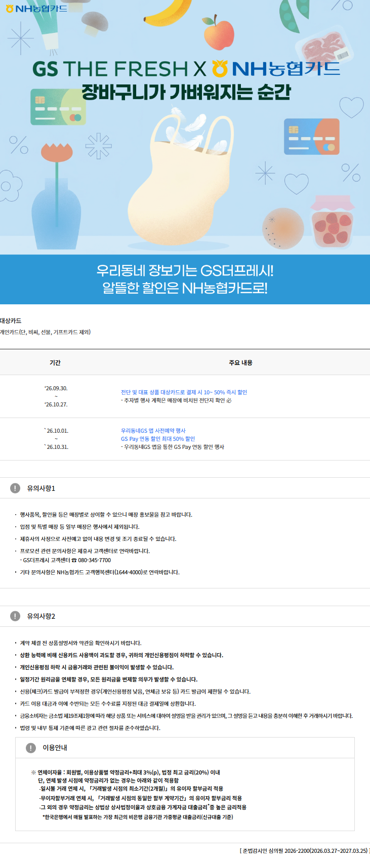
Task: Click the 유의사항1 exclamation icon
Action: coord(15,488)
